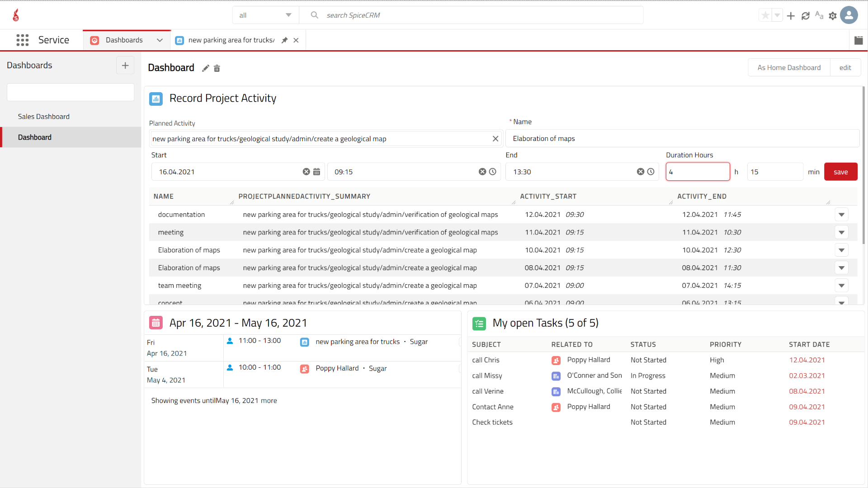
Task: Open the settings gear icon
Action: point(833,16)
